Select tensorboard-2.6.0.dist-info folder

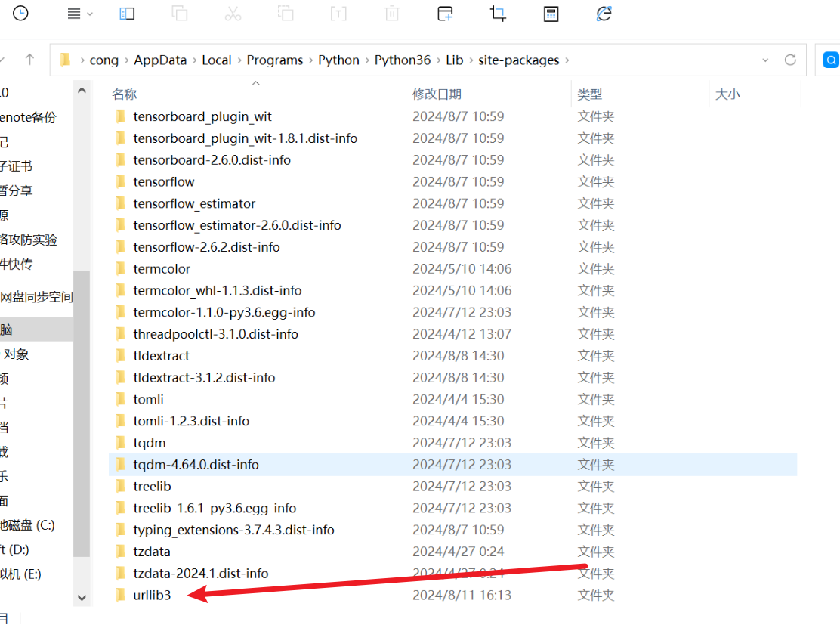(212, 159)
